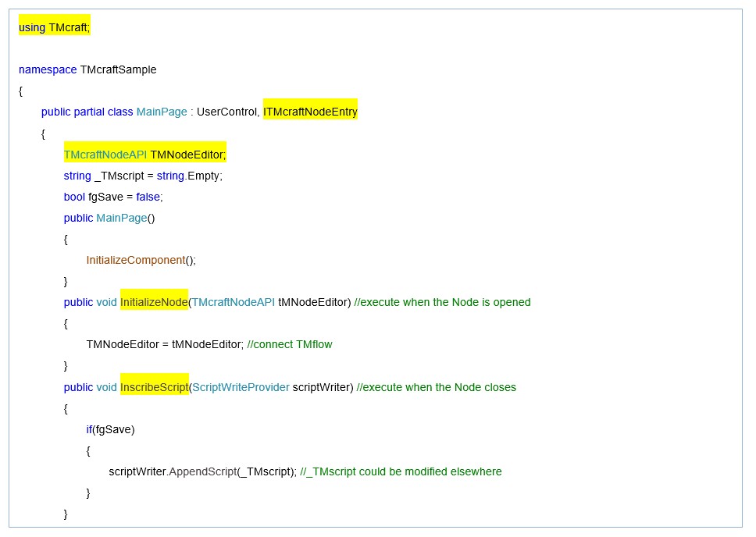Viewport: 756px width, 537px height.
Task: Select the highlighted ITMcraftNodeEntry interface name
Action: pyautogui.click(x=310, y=112)
